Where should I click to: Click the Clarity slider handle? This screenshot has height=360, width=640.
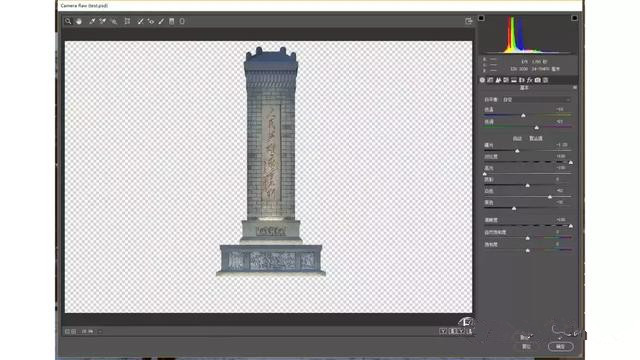pyautogui.click(x=571, y=226)
